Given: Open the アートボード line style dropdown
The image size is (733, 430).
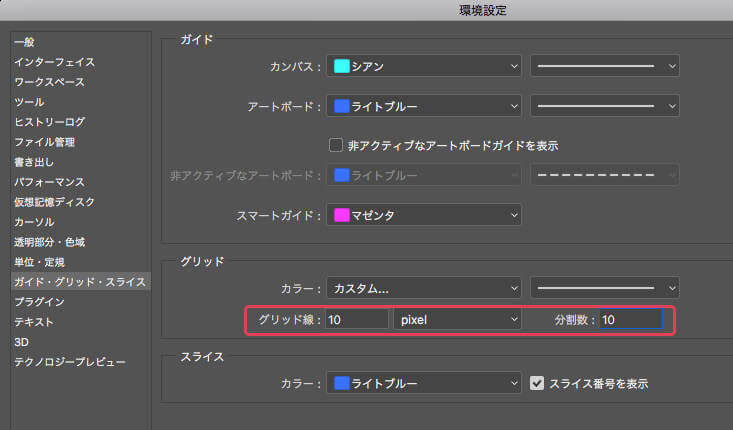Looking at the screenshot, I should [604, 106].
